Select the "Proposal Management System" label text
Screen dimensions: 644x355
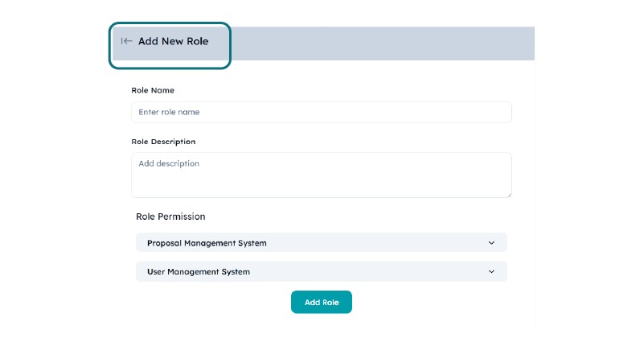click(207, 243)
